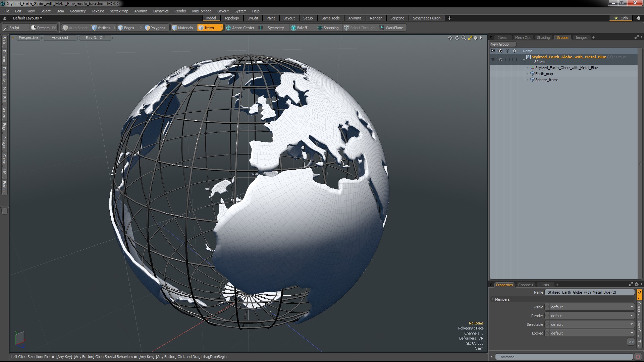Click the record button beside Command field
The height and width of the screenshot is (362, 644).
click(x=638, y=357)
